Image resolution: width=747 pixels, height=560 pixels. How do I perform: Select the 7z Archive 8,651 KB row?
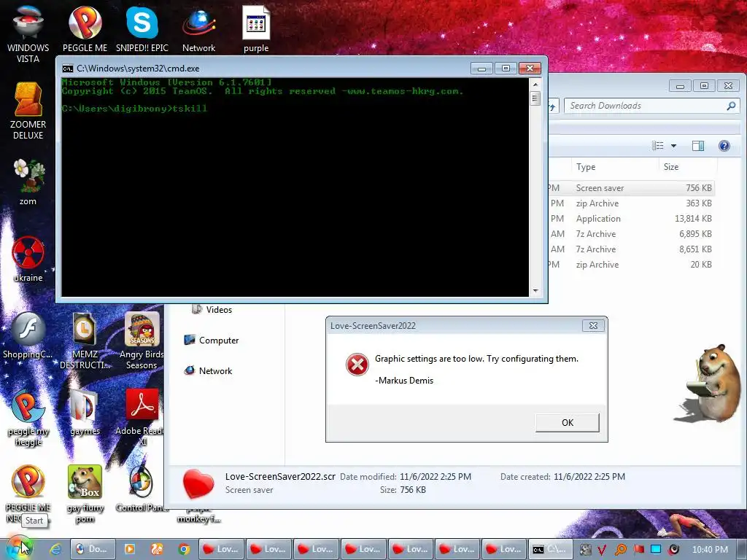click(x=631, y=249)
